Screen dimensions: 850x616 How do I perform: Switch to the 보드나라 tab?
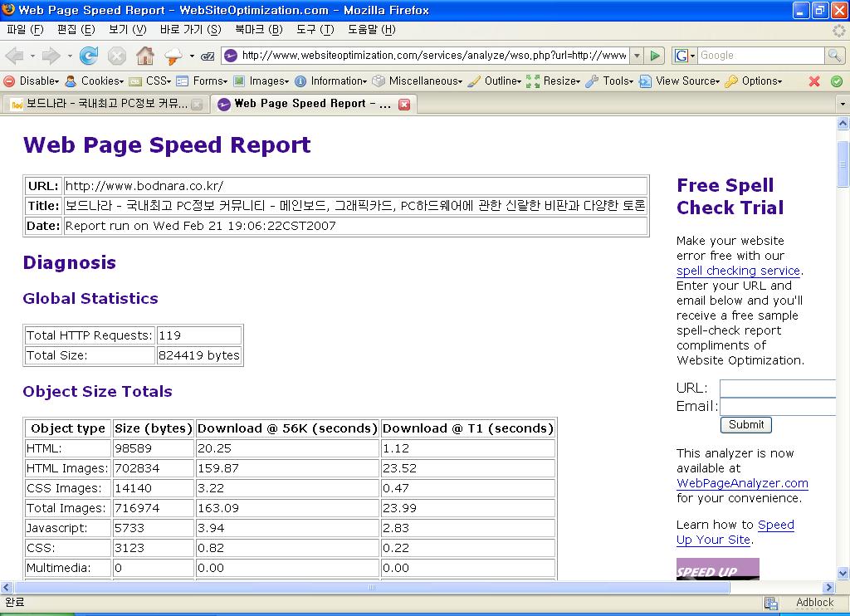click(106, 104)
